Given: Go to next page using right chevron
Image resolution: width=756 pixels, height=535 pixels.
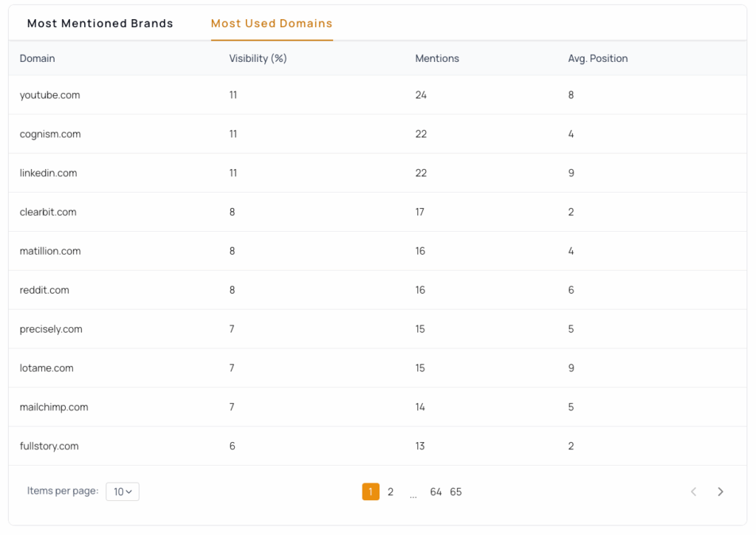Looking at the screenshot, I should (721, 491).
